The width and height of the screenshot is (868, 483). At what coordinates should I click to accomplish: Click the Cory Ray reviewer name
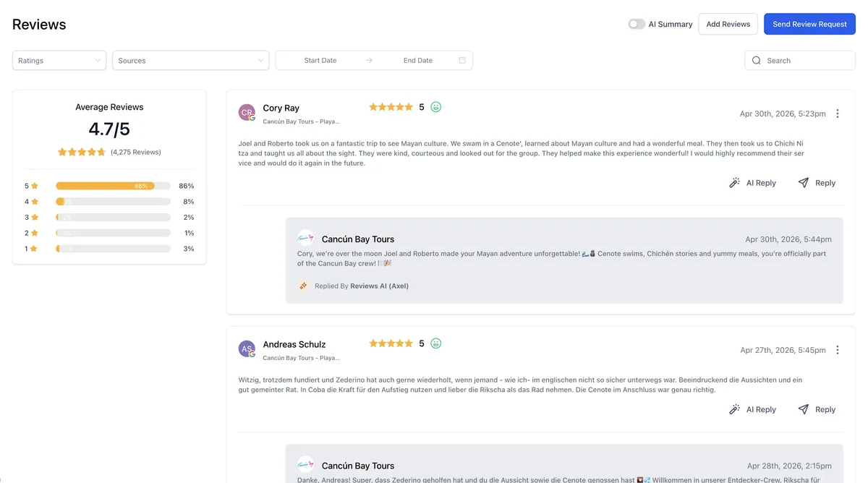coord(281,108)
